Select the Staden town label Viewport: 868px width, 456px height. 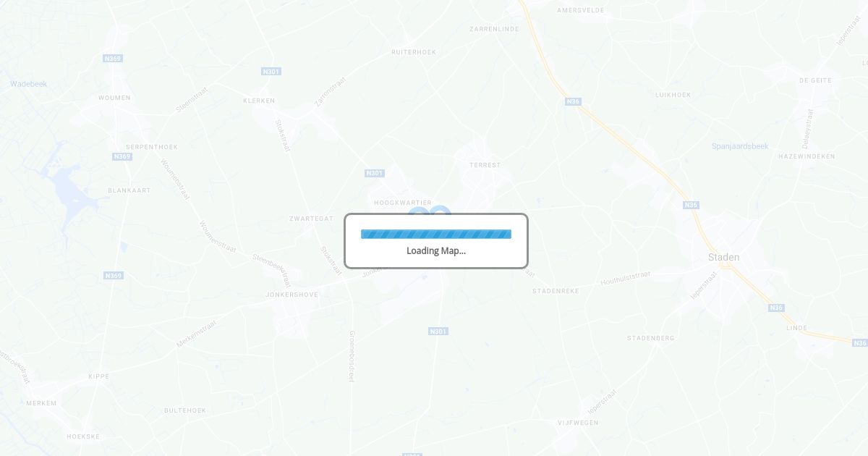[723, 258]
